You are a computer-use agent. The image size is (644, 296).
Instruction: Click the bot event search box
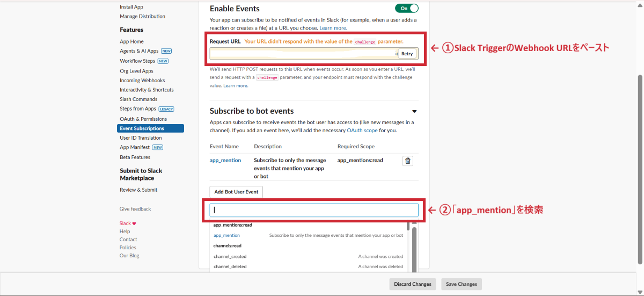pyautogui.click(x=313, y=210)
